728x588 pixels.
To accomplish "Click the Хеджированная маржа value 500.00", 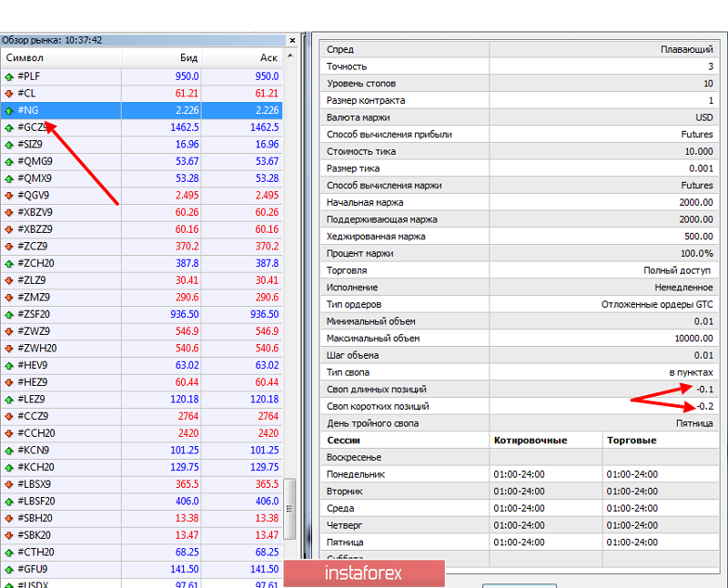I will 699,237.
